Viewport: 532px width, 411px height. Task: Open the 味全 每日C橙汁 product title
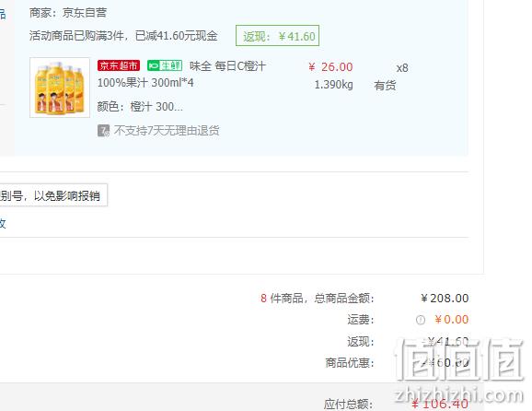[227, 66]
